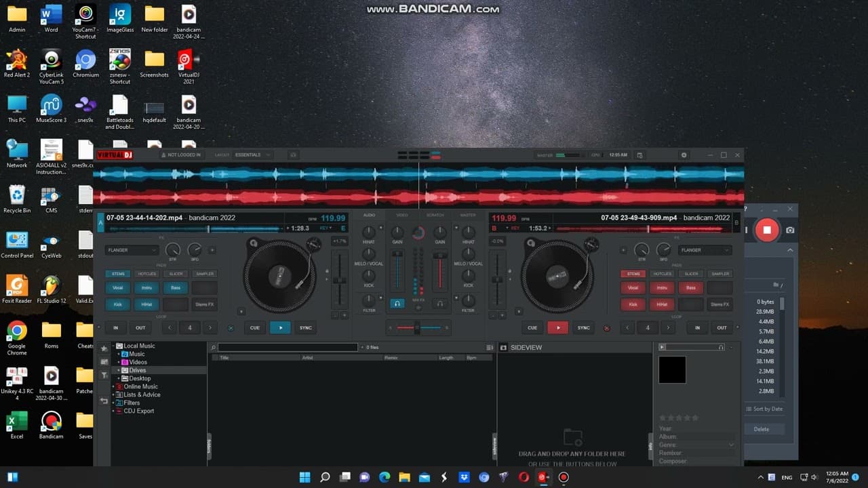
Task: Toggle Bass stem pad on left deck
Action: (176, 288)
